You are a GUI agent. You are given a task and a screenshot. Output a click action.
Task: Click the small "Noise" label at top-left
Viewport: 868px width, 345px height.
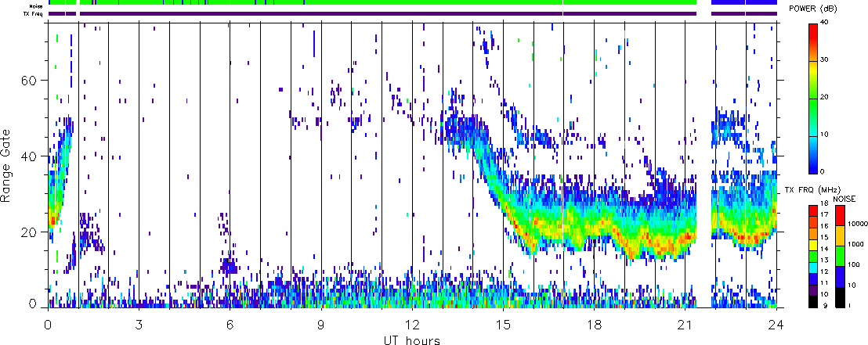37,5
